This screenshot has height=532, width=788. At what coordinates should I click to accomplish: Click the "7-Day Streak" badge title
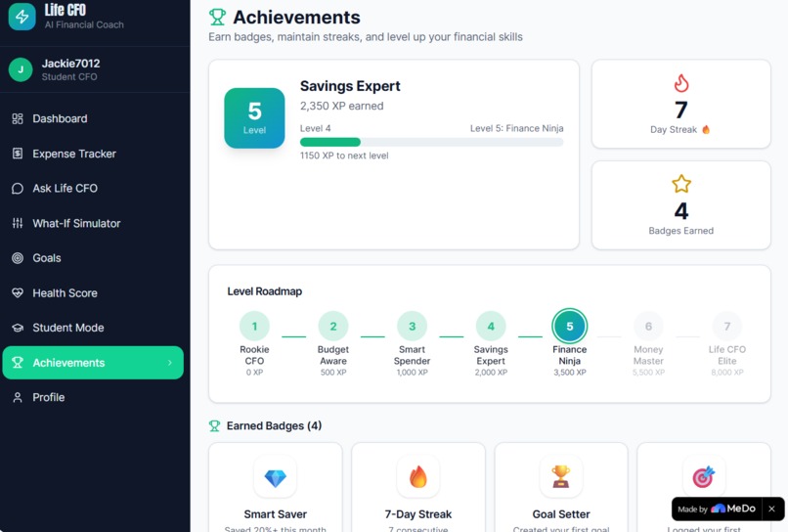click(418, 514)
